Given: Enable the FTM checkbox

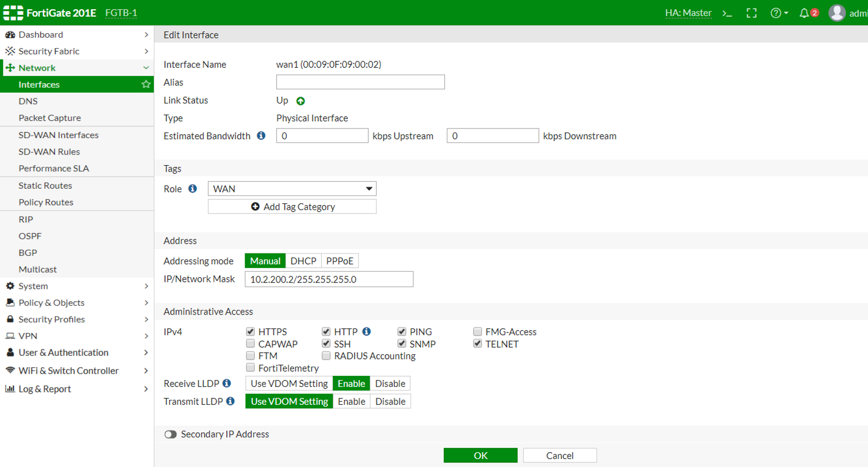Looking at the screenshot, I should pos(250,355).
